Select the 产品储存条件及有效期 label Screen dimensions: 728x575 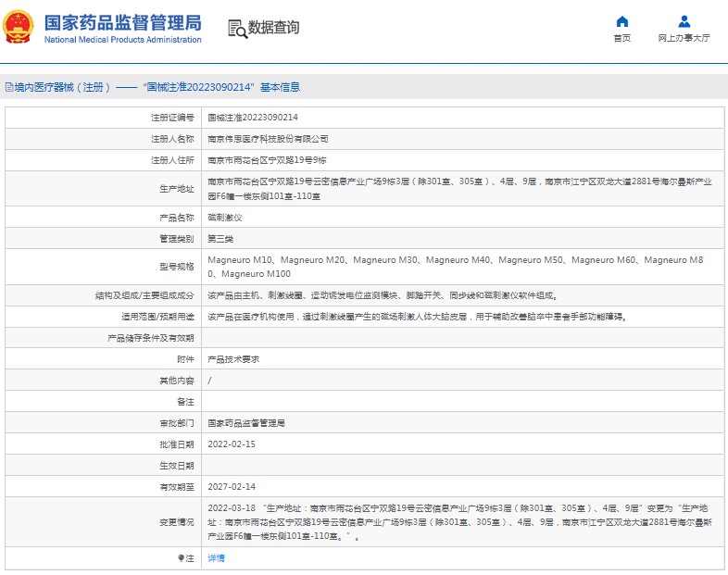tap(150, 338)
